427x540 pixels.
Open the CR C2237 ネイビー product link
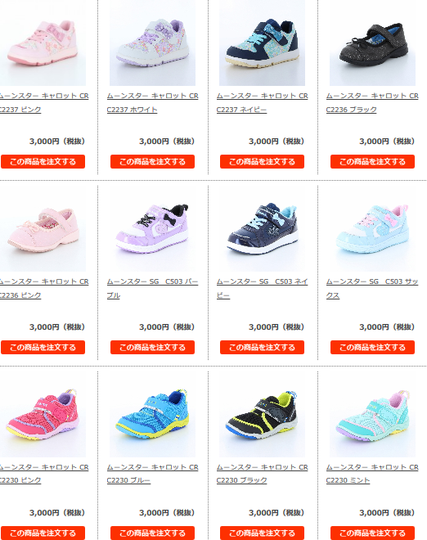(262, 103)
